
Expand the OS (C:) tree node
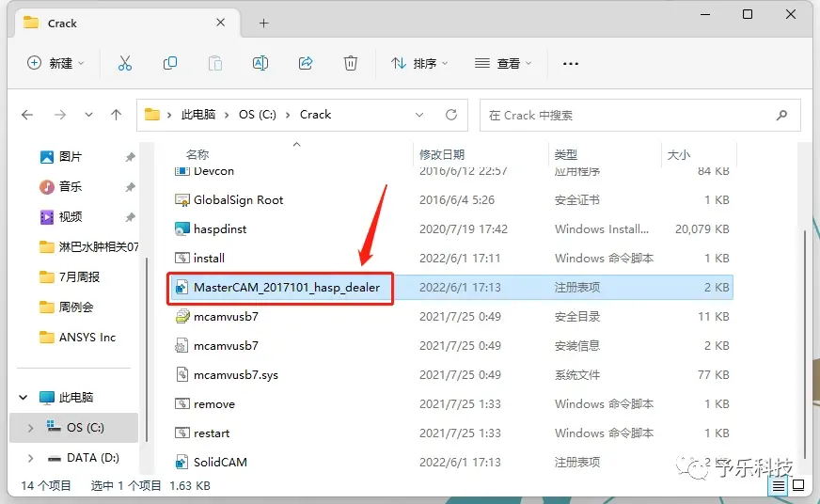click(x=30, y=428)
